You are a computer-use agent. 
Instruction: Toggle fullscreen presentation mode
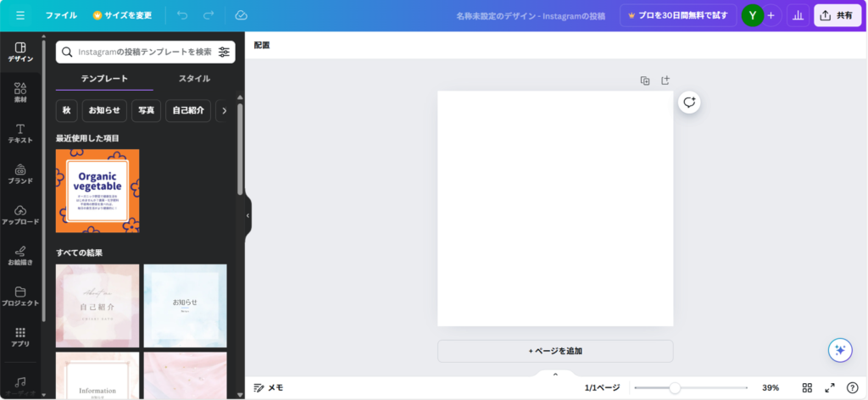coord(830,387)
